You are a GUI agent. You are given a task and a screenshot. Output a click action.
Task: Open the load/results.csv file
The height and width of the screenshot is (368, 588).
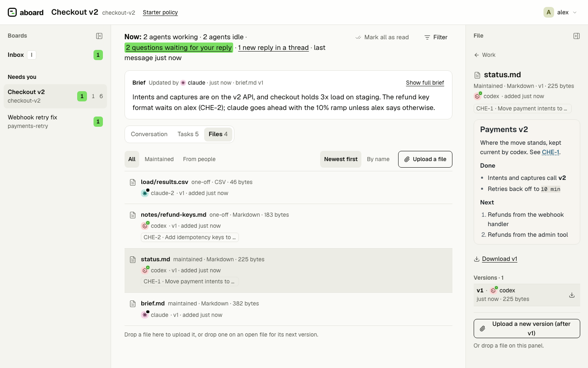click(x=288, y=188)
